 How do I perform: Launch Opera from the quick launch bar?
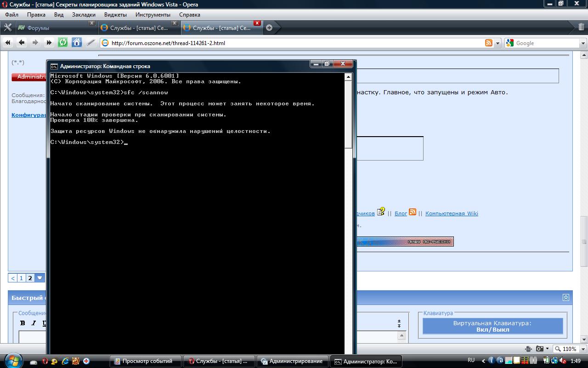point(45,361)
